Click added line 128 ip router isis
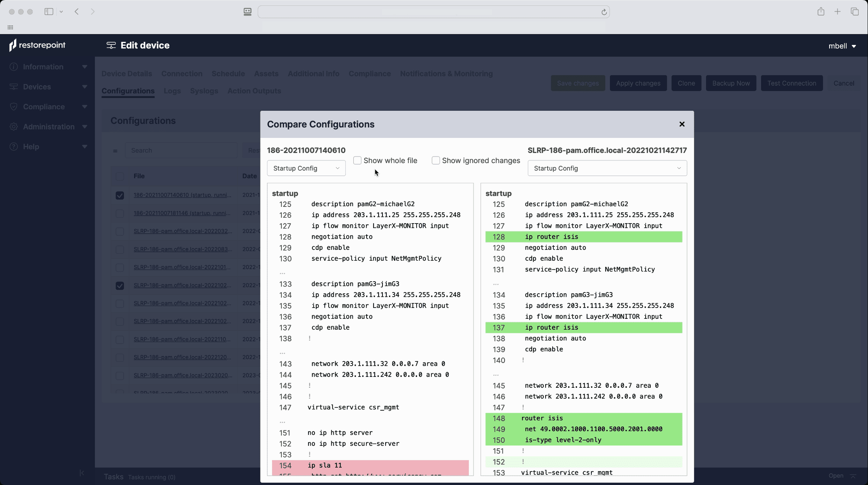The width and height of the screenshot is (868, 485). click(584, 237)
